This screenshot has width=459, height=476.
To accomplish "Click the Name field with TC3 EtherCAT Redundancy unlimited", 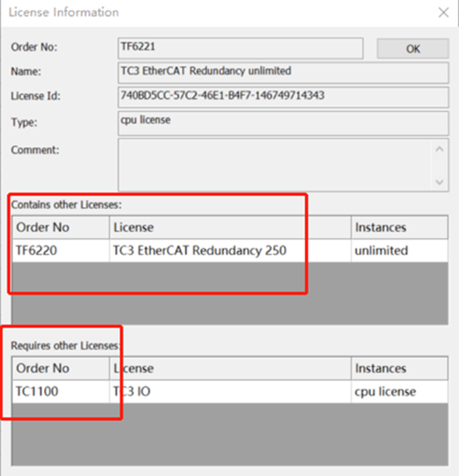I will (283, 72).
